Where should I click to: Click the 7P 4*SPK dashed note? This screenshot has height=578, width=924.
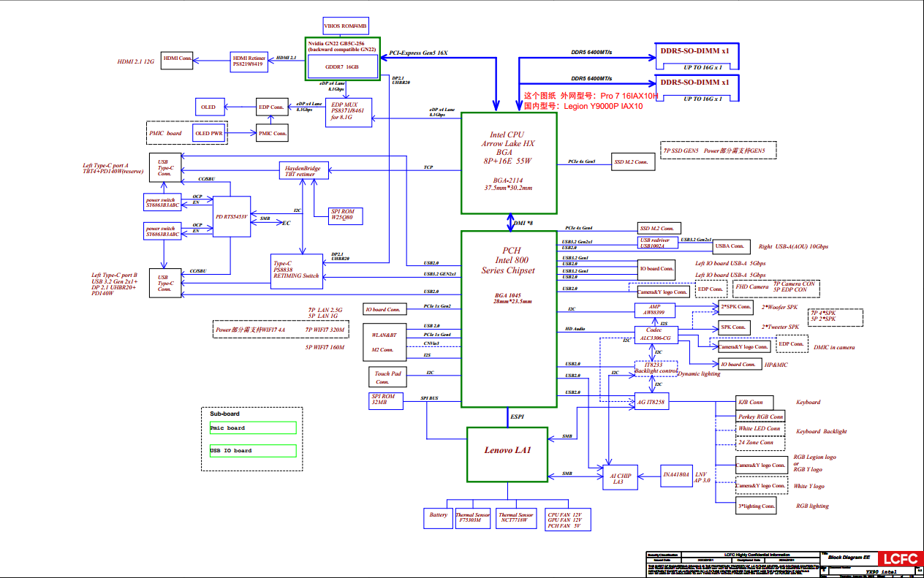[836, 316]
